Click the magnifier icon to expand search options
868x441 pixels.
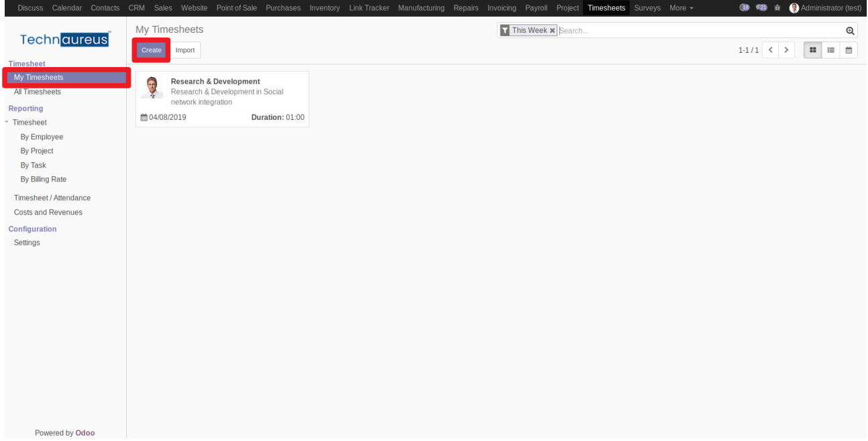[x=850, y=31]
